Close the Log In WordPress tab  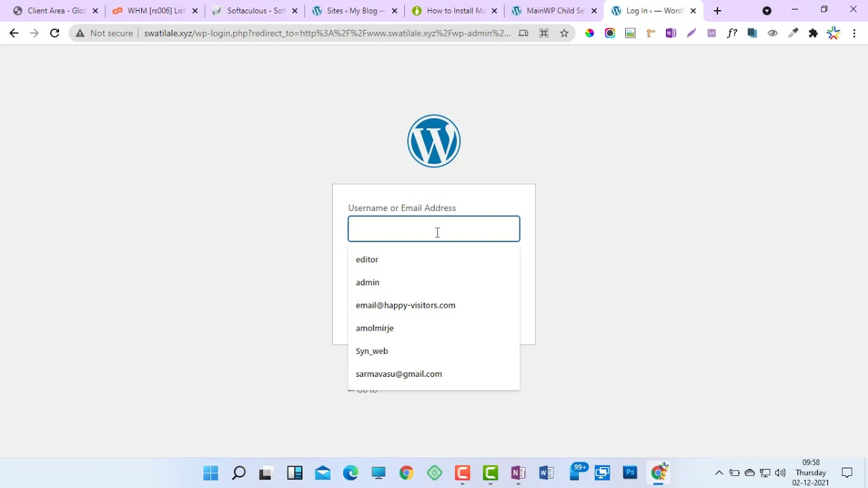click(693, 11)
